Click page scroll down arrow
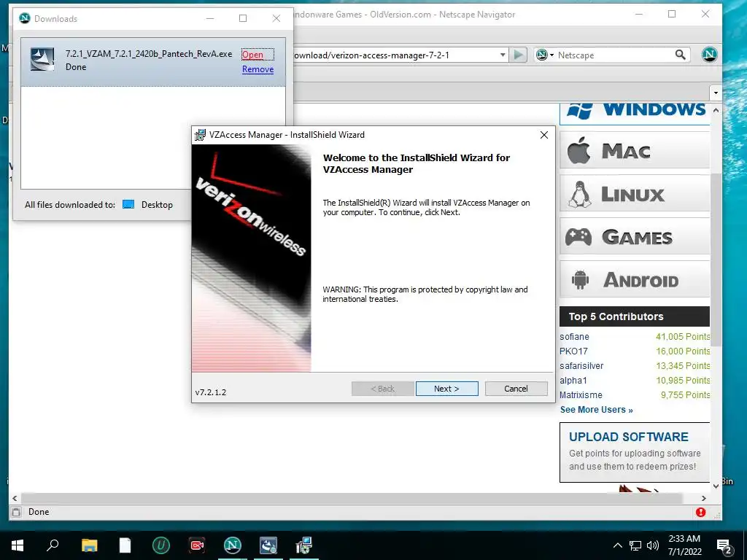The height and width of the screenshot is (560, 747). [x=716, y=486]
